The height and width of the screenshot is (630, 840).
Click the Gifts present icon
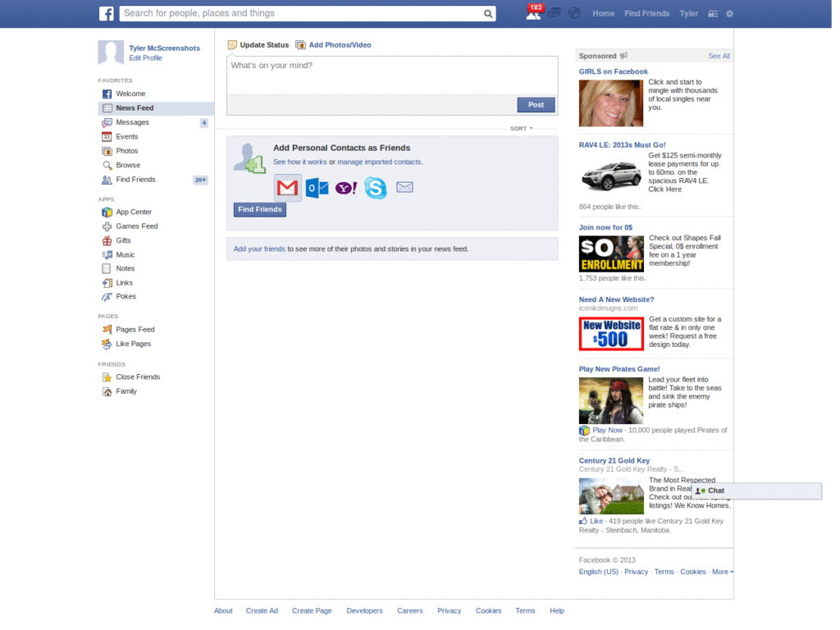107,240
